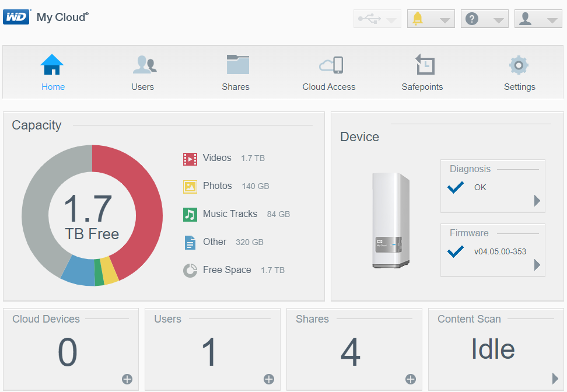Open the Settings gear icon

pyautogui.click(x=519, y=65)
